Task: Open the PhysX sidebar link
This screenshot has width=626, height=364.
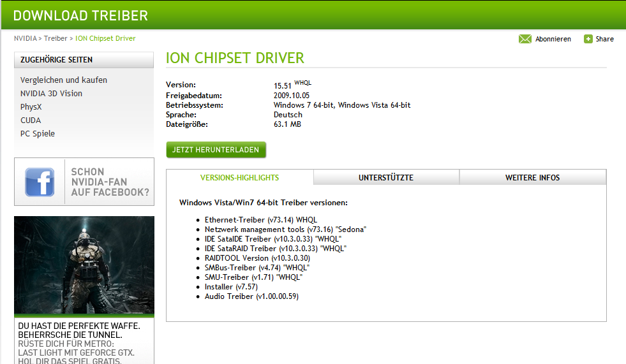Action: [x=31, y=107]
